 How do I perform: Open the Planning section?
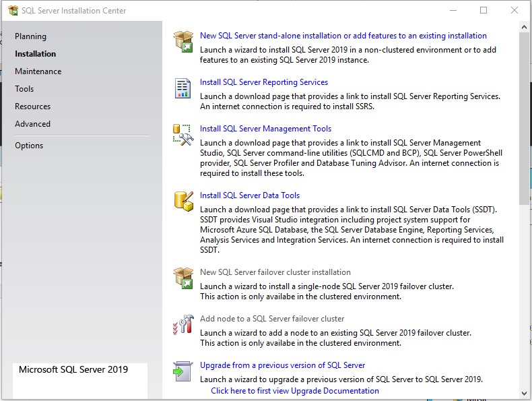pos(30,36)
